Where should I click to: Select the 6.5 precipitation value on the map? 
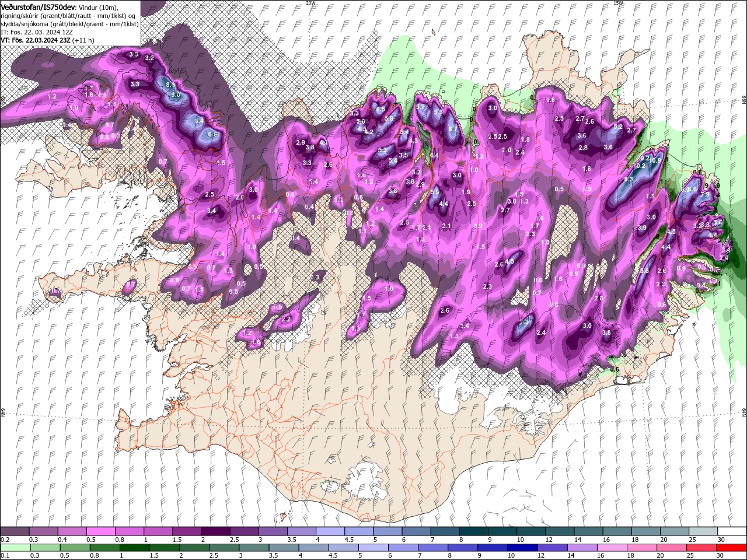tap(381, 109)
